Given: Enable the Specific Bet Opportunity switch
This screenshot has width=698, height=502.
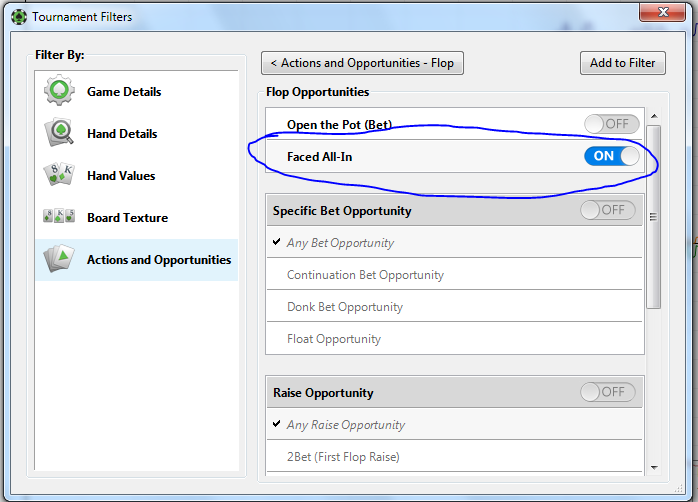Looking at the screenshot, I should tap(607, 210).
